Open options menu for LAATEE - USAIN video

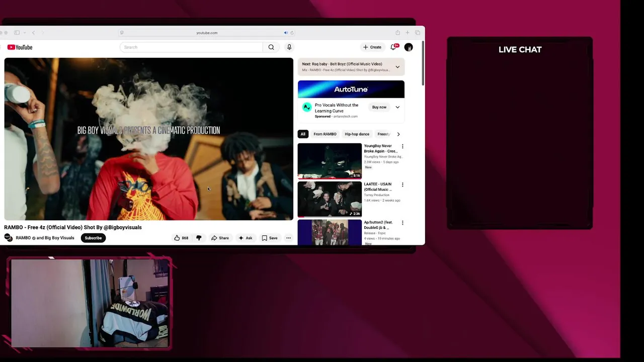403,185
